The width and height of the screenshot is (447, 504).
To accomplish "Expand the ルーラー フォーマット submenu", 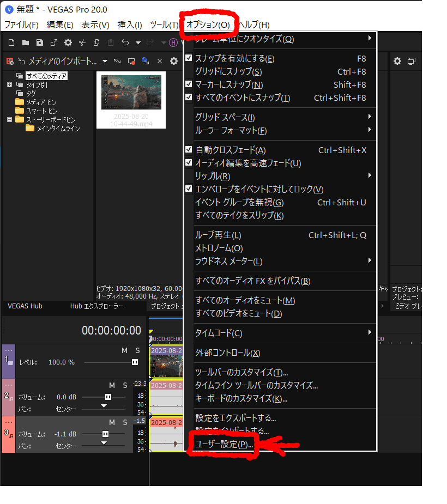I will pyautogui.click(x=280, y=131).
